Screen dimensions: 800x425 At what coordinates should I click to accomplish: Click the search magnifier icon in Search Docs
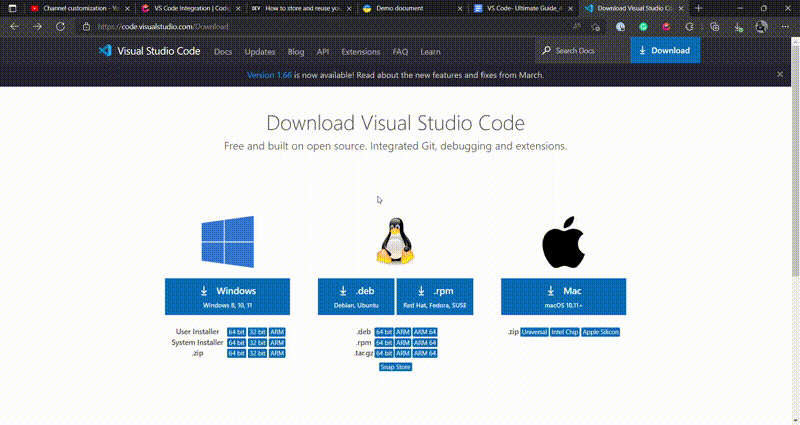pyautogui.click(x=546, y=51)
